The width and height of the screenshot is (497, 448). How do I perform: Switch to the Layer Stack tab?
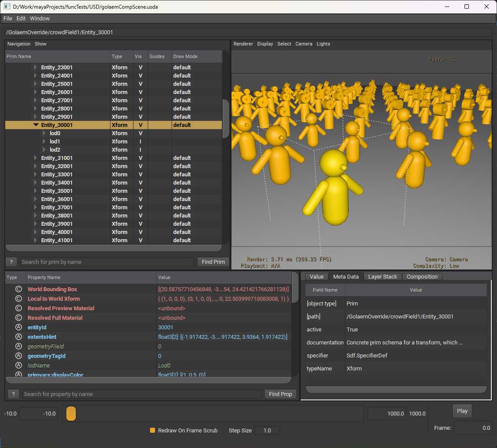pyautogui.click(x=382, y=276)
